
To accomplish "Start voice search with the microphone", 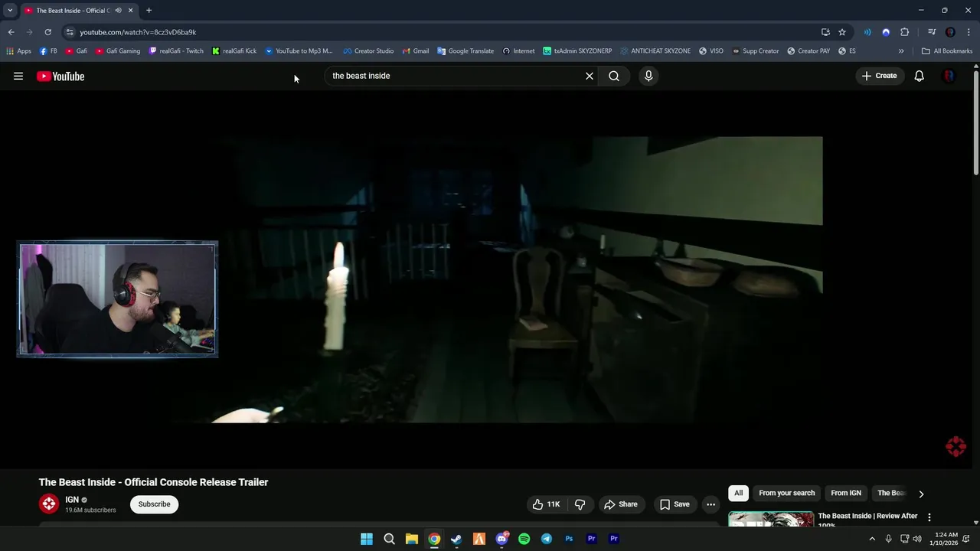I will coord(648,76).
